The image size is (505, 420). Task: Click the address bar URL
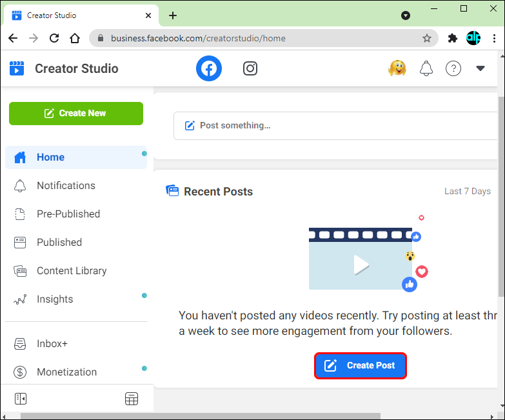[198, 38]
